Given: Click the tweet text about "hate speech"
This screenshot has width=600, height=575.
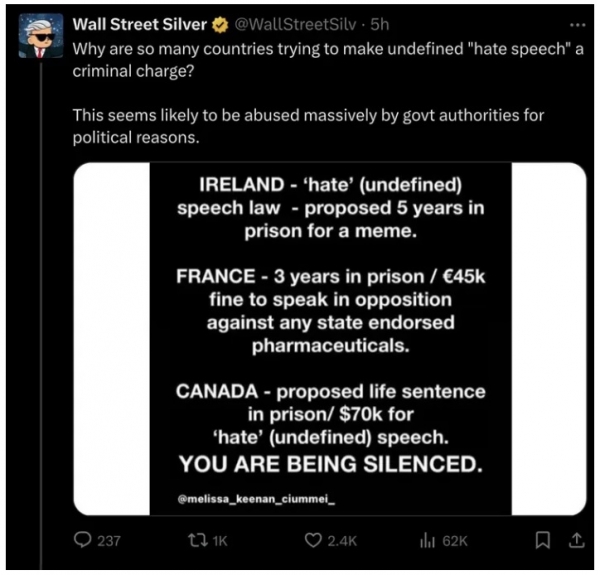Looking at the screenshot, I should 328,60.
